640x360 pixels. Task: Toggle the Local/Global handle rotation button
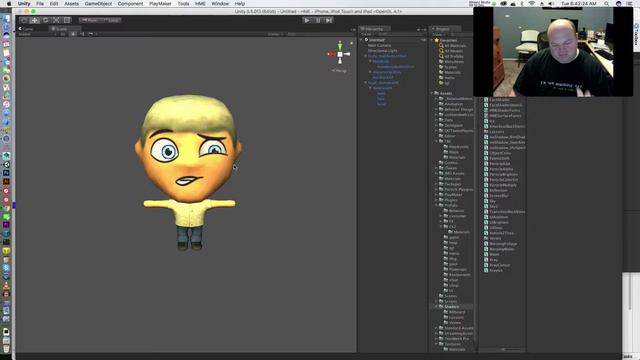pyautogui.click(x=111, y=20)
